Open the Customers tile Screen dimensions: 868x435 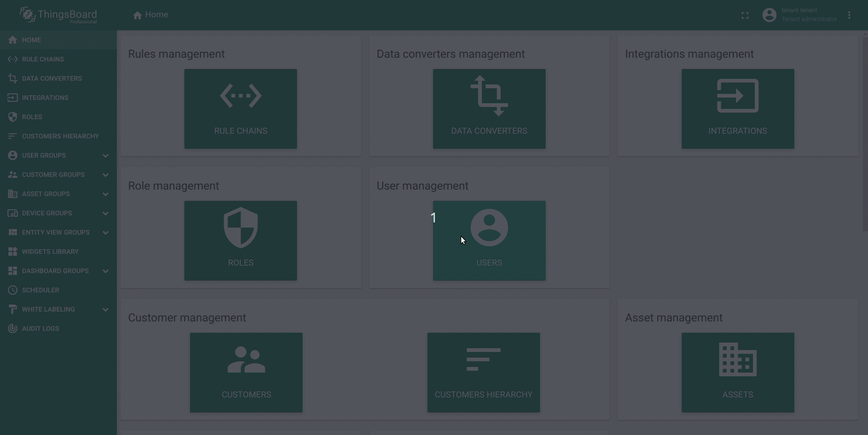[x=246, y=373]
